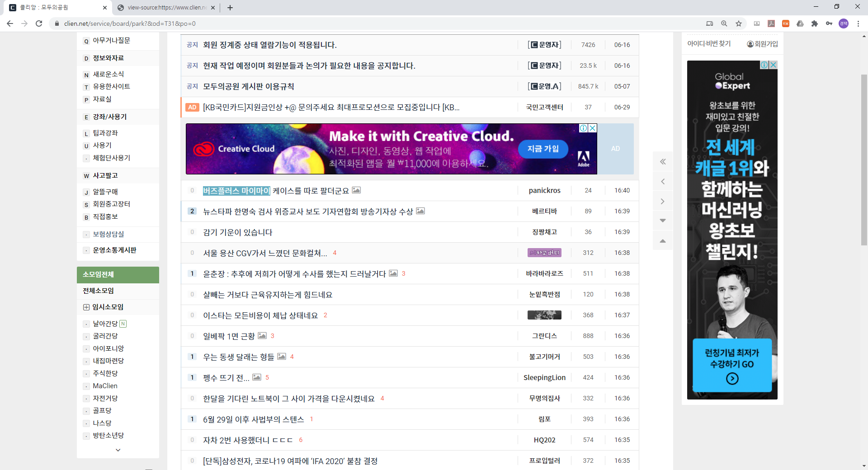Open the Chrome three-dot menu
The height and width of the screenshot is (470, 868).
(858, 23)
